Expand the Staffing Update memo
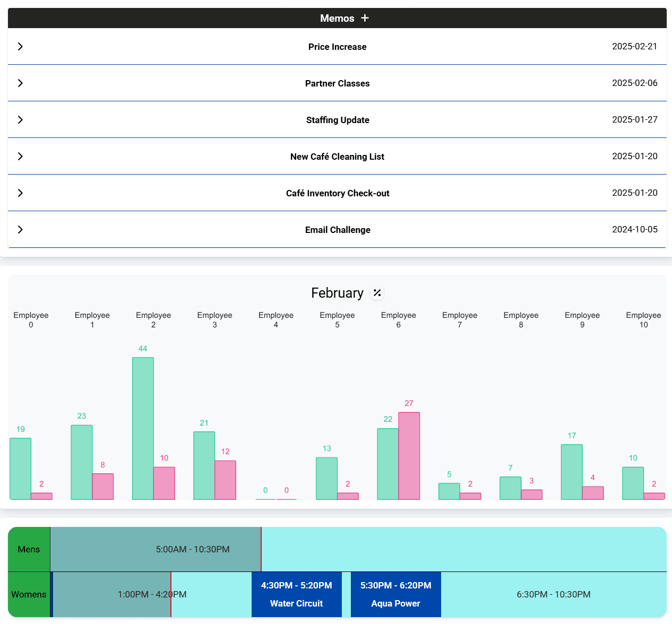The width and height of the screenshot is (672, 624). [20, 119]
